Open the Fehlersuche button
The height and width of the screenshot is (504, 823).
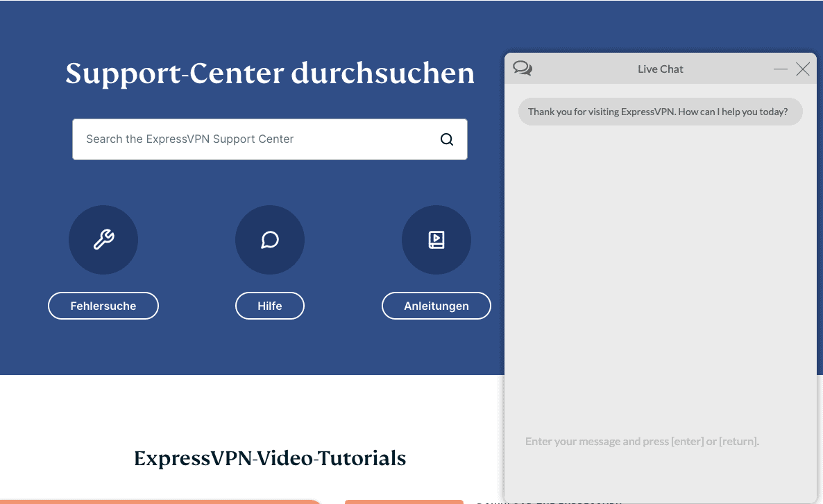click(x=103, y=306)
